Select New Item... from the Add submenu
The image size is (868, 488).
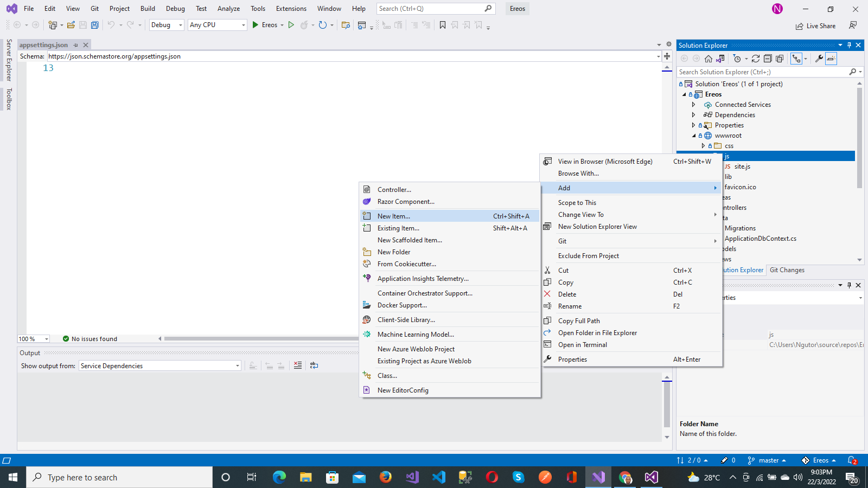(x=450, y=216)
